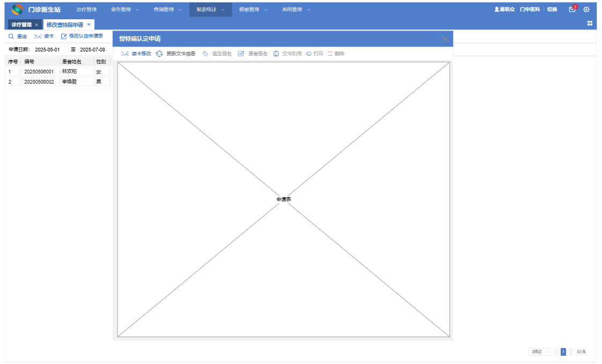The width and height of the screenshot is (602, 364).
Task: Select the 修改慢特病申请 tab
Action: click(x=65, y=25)
